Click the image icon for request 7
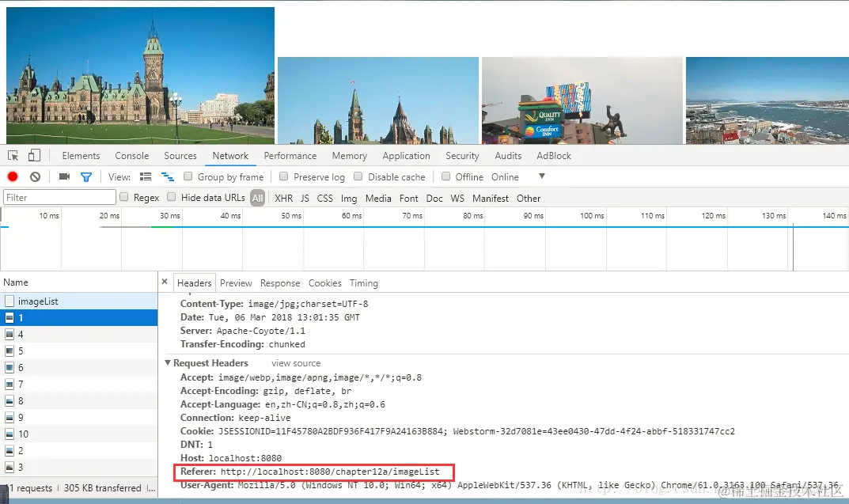Image resolution: width=849 pixels, height=504 pixels. click(9, 385)
